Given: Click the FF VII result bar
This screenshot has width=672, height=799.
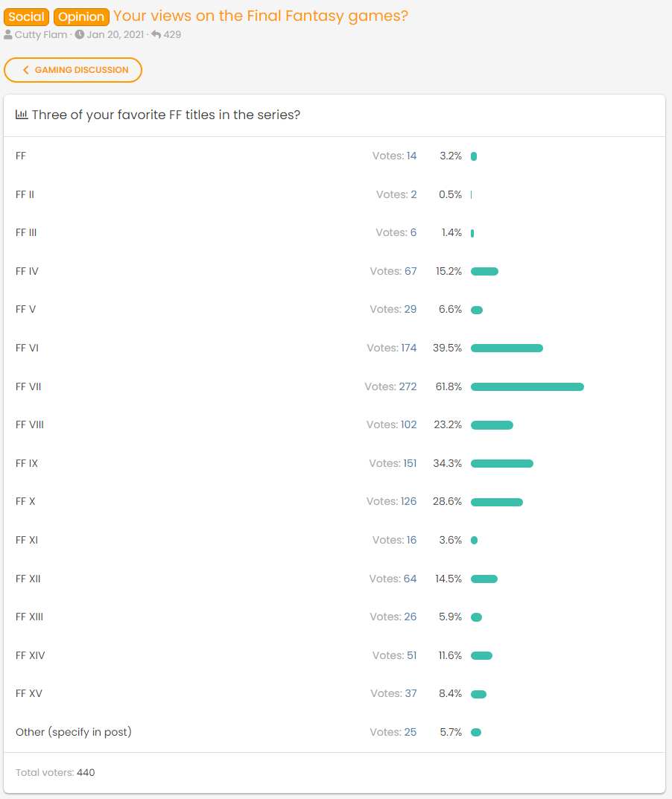Looking at the screenshot, I should coord(527,386).
